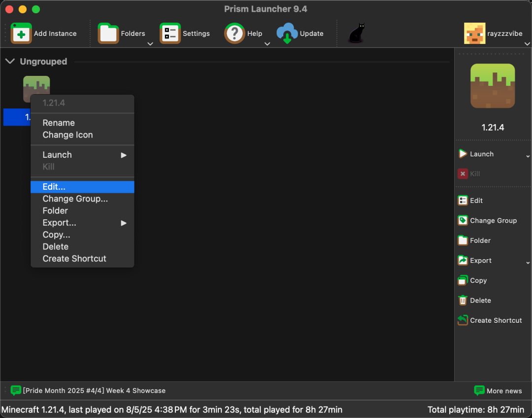The height and width of the screenshot is (418, 532).
Task: Click the Create Shortcut icon in sidebar
Action: (x=463, y=320)
